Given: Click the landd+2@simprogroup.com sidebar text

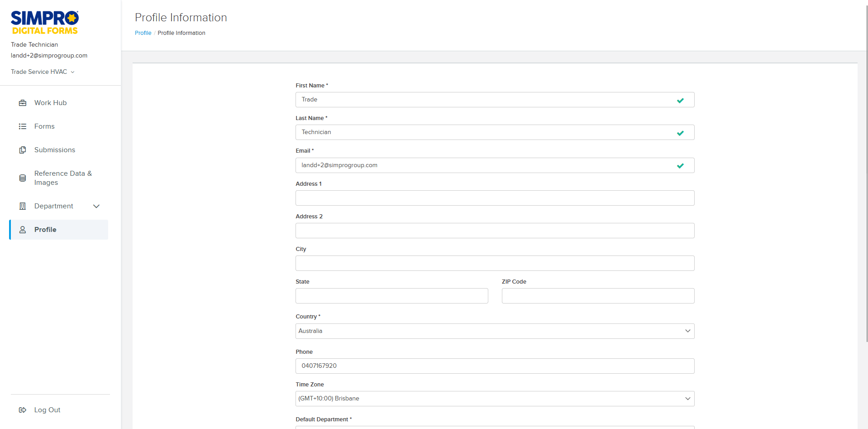Looking at the screenshot, I should [49, 56].
